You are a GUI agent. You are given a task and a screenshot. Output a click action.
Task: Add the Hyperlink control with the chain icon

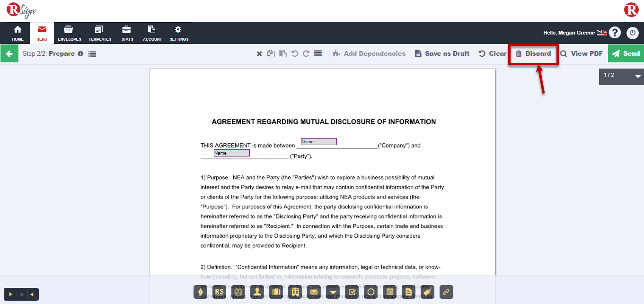point(446,292)
